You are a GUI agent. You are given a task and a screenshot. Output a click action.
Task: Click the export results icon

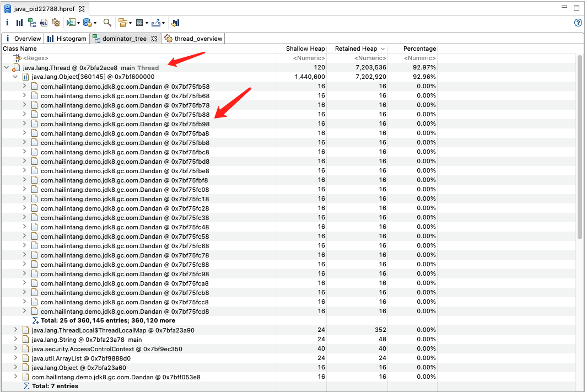pyautogui.click(x=156, y=23)
